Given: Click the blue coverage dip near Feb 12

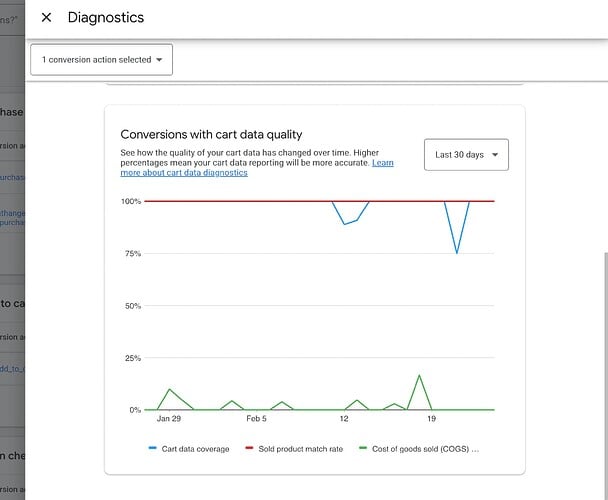Looking at the screenshot, I should pyautogui.click(x=345, y=223).
